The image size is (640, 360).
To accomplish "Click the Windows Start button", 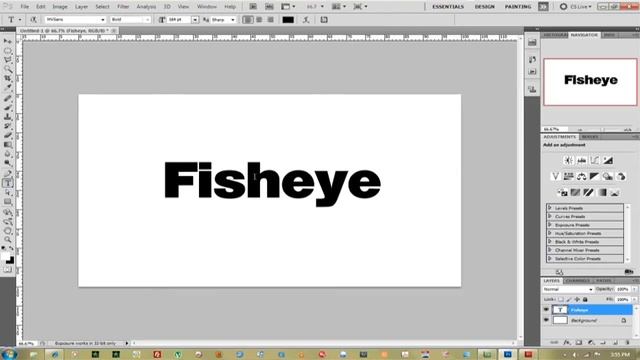I will (8, 354).
